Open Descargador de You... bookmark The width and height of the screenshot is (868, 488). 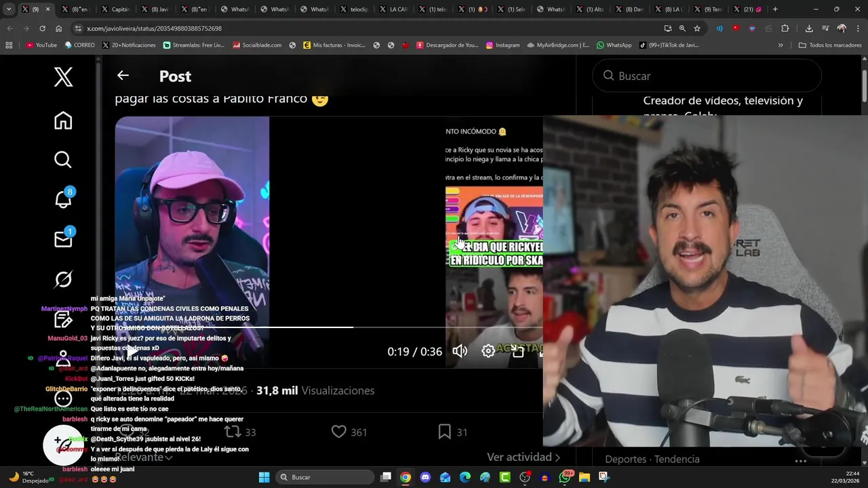448,45
